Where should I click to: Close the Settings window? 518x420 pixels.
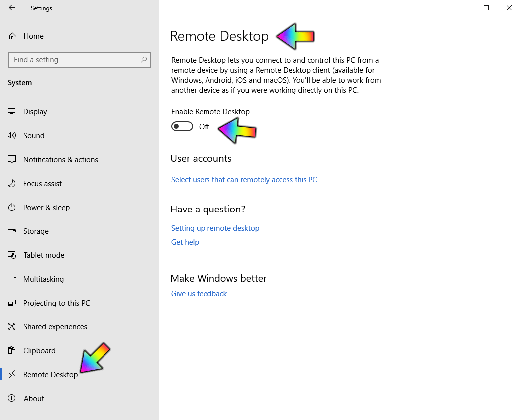point(509,8)
